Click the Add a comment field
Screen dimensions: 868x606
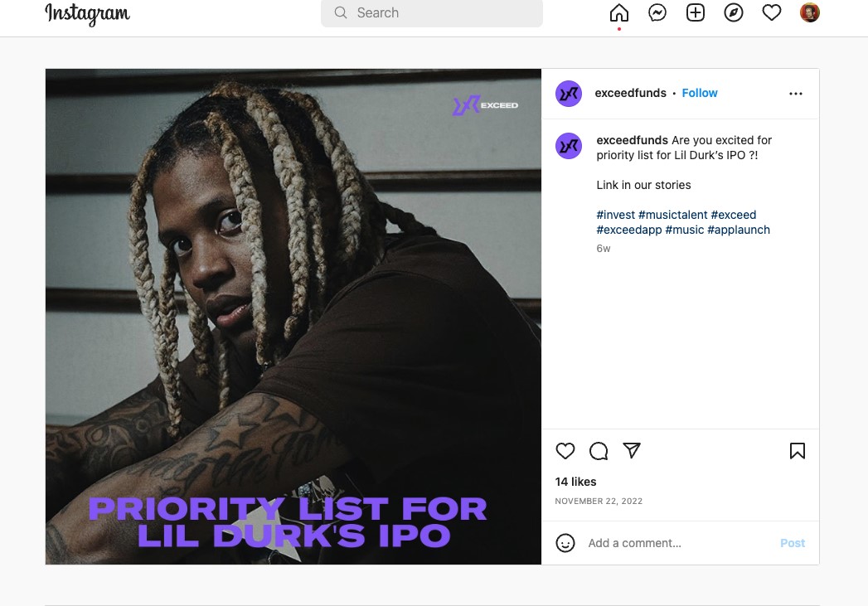pyautogui.click(x=680, y=543)
